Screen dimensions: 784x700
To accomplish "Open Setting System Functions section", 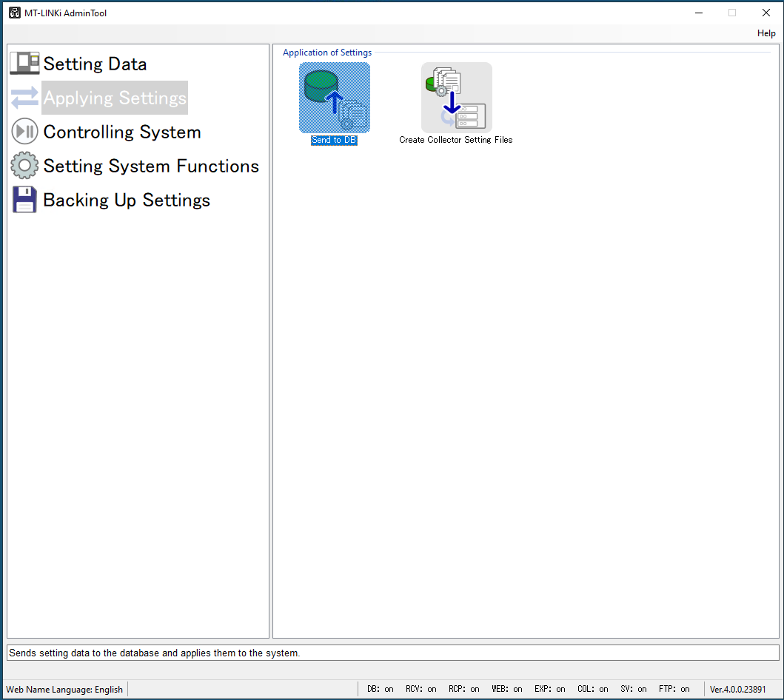I will click(x=151, y=166).
